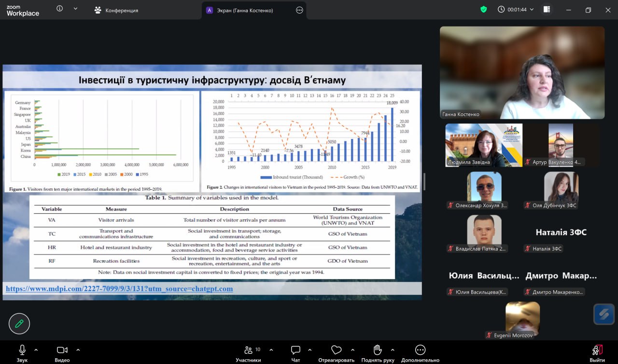Select Людмила Завідна video thumbnail

coord(483,145)
